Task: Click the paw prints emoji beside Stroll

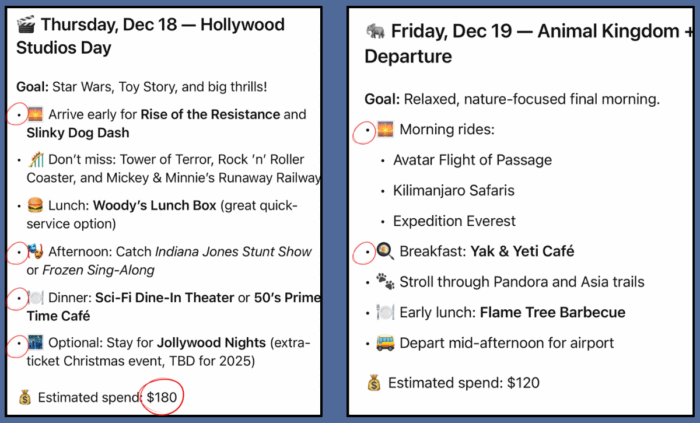Action: coord(385,282)
